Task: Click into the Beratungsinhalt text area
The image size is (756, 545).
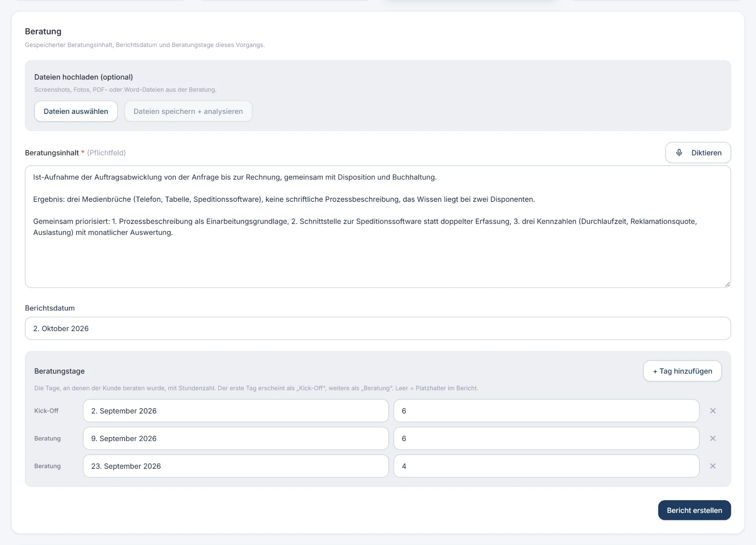Action: click(378, 226)
